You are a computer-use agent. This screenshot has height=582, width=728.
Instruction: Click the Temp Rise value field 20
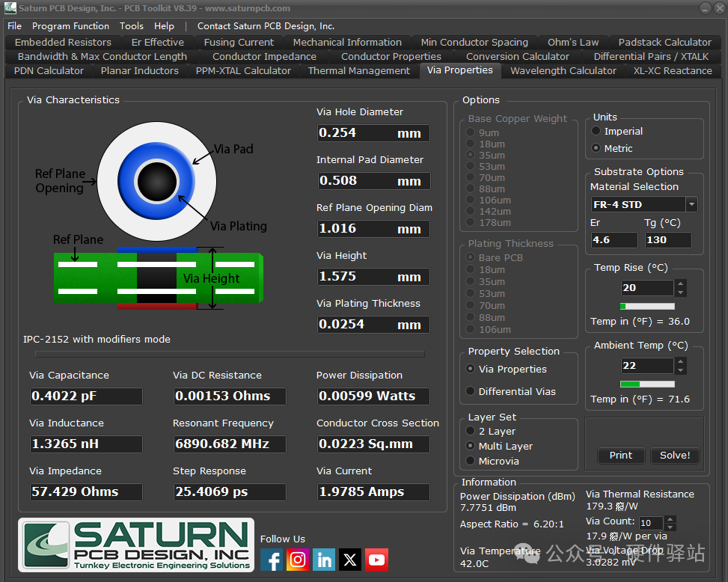point(647,288)
